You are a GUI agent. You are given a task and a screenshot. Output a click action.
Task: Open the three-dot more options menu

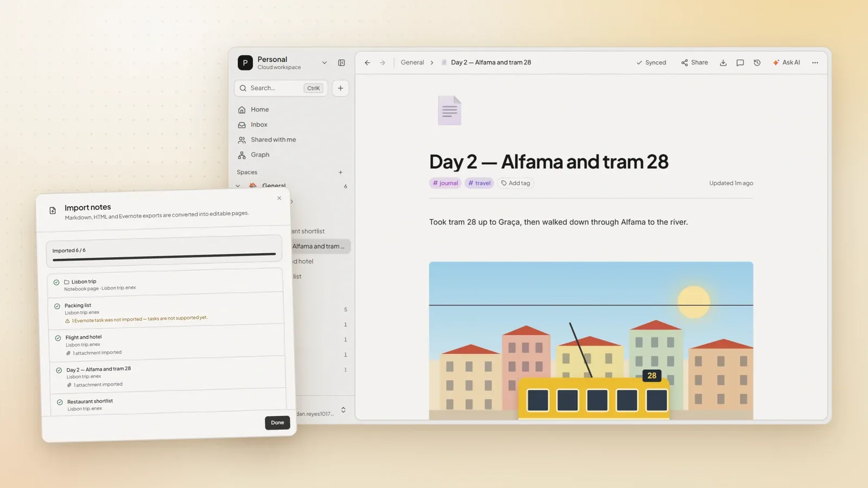[x=815, y=63]
